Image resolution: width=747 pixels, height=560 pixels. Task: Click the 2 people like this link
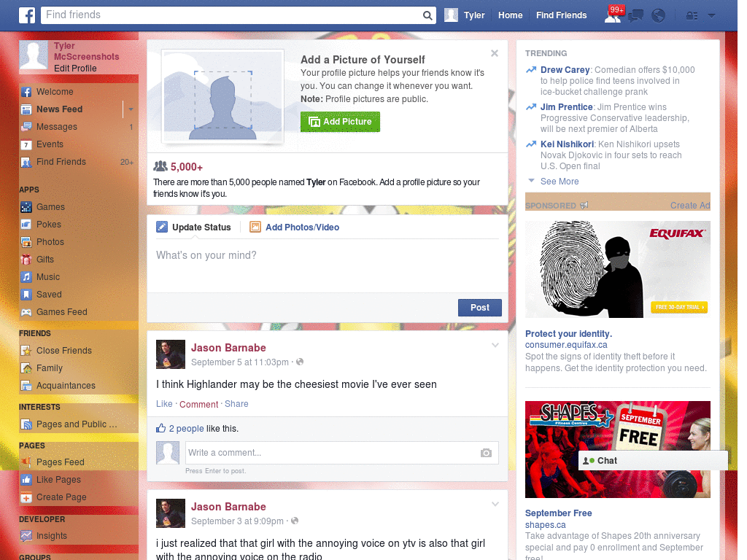click(186, 429)
